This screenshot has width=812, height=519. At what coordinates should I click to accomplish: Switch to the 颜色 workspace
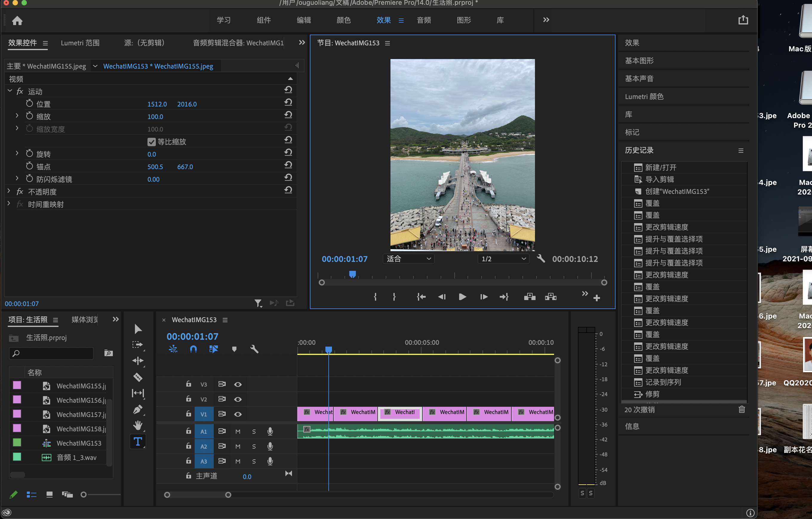pyautogui.click(x=344, y=20)
